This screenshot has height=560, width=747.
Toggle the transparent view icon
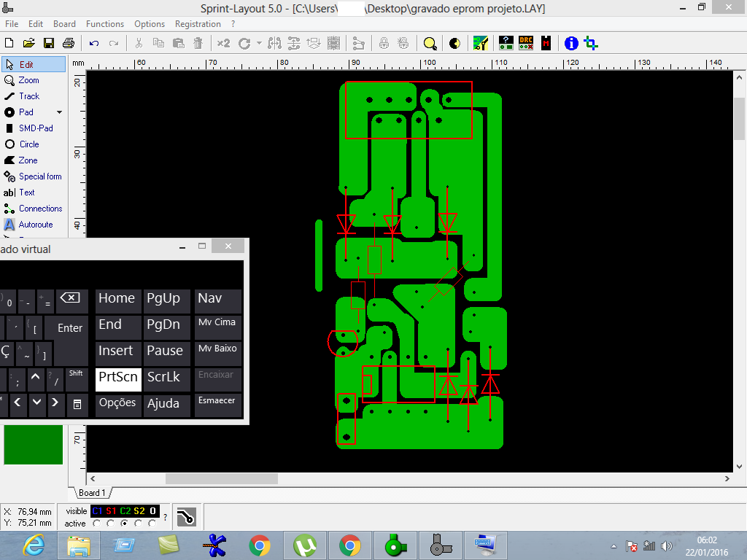click(455, 43)
